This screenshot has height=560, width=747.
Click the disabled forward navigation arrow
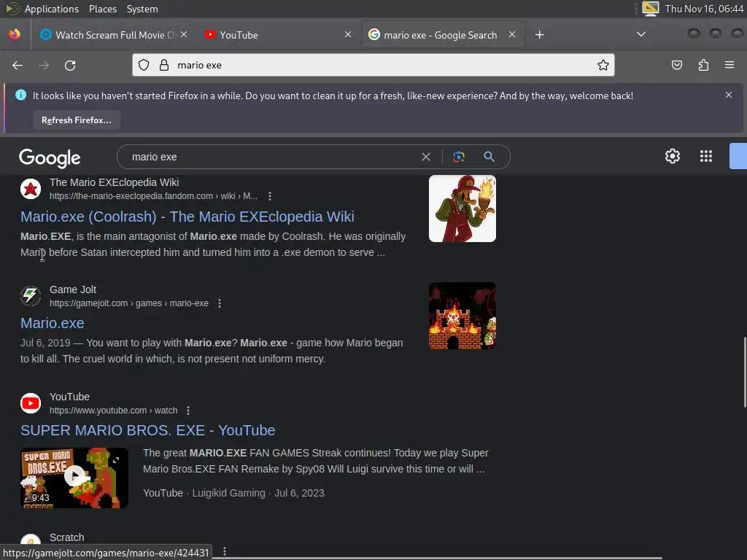[x=44, y=65]
